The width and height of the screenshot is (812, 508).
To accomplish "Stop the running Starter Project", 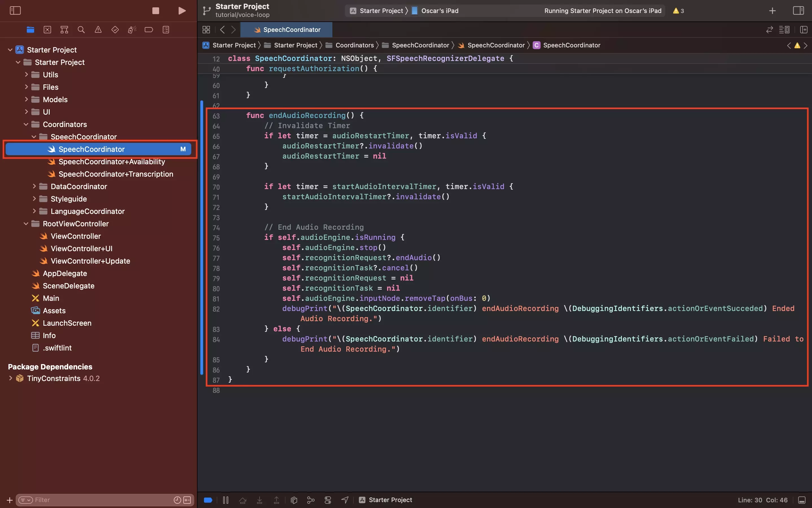I will pyautogui.click(x=155, y=11).
